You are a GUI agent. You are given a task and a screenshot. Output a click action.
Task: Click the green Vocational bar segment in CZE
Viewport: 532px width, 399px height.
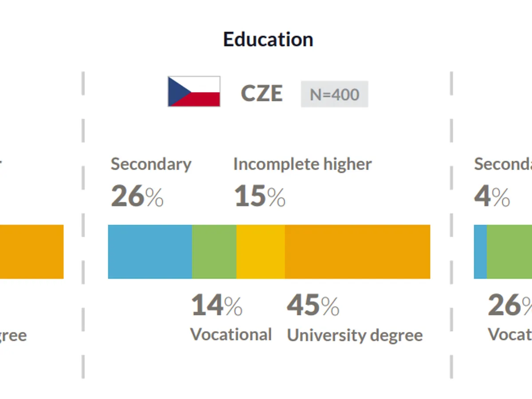tap(214, 252)
